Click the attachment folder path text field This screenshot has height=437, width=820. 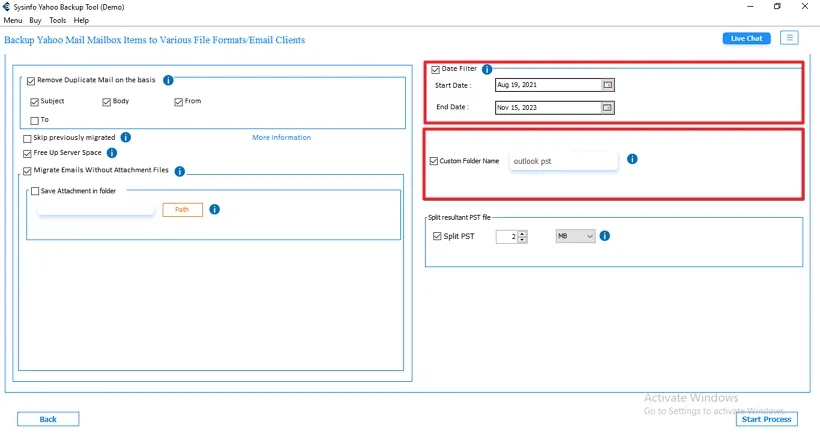pyautogui.click(x=96, y=210)
